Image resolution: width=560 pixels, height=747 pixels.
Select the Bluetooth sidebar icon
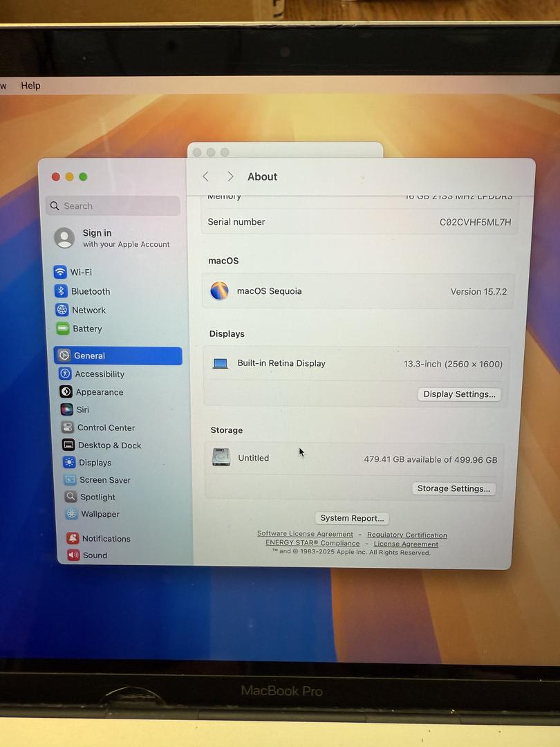coord(62,291)
